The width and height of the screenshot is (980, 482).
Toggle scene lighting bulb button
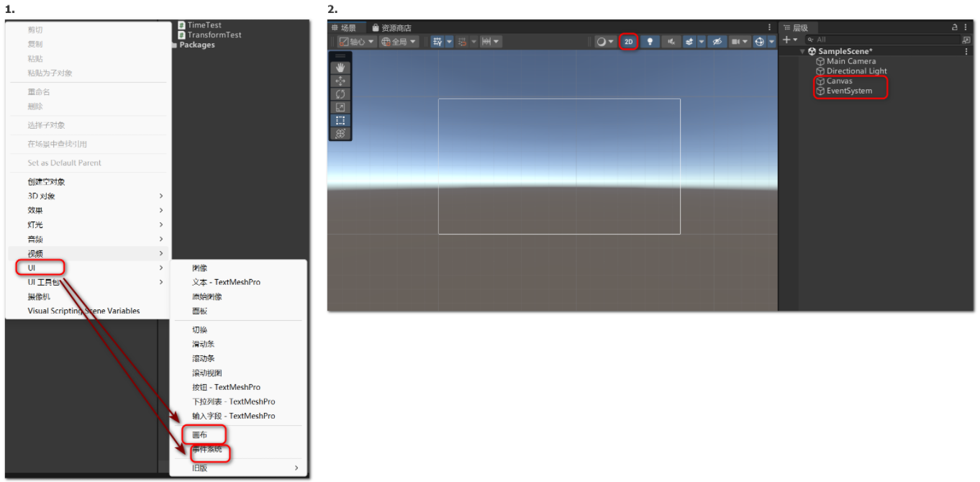coord(650,42)
